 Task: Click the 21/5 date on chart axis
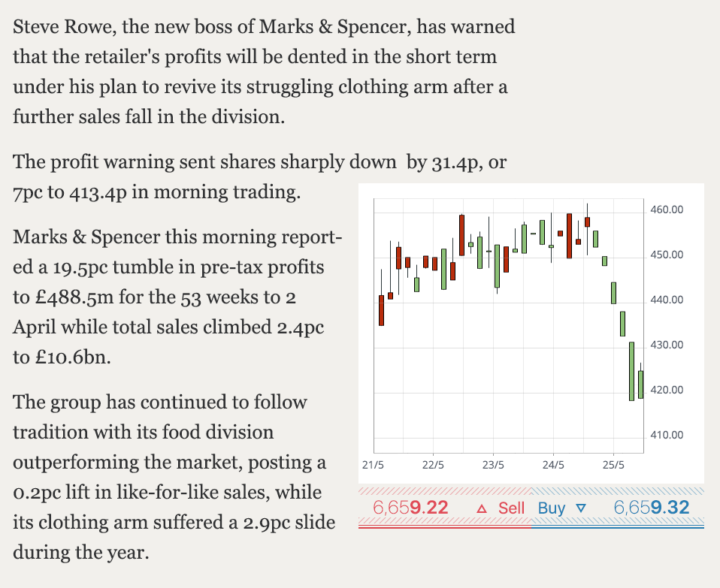pyautogui.click(x=372, y=465)
